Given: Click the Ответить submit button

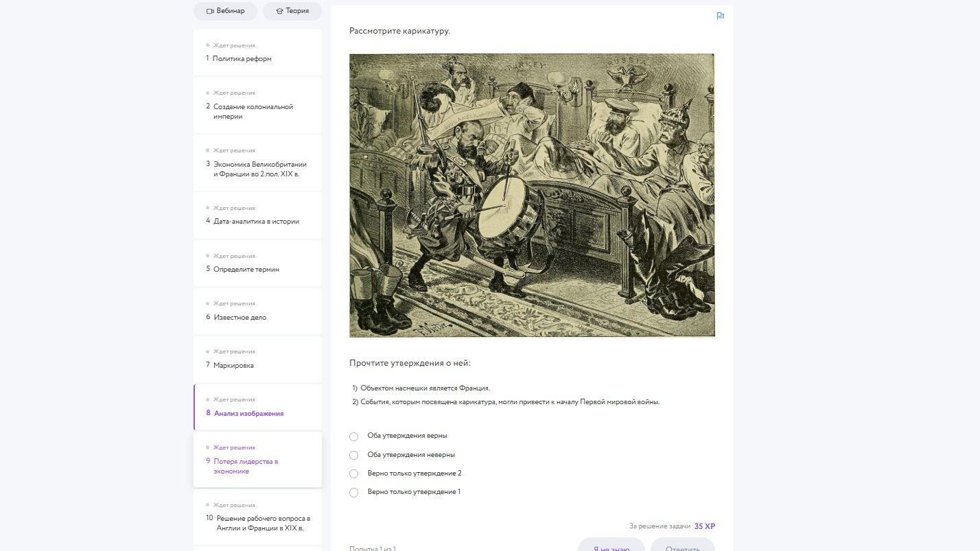Looking at the screenshot, I should pos(683,546).
